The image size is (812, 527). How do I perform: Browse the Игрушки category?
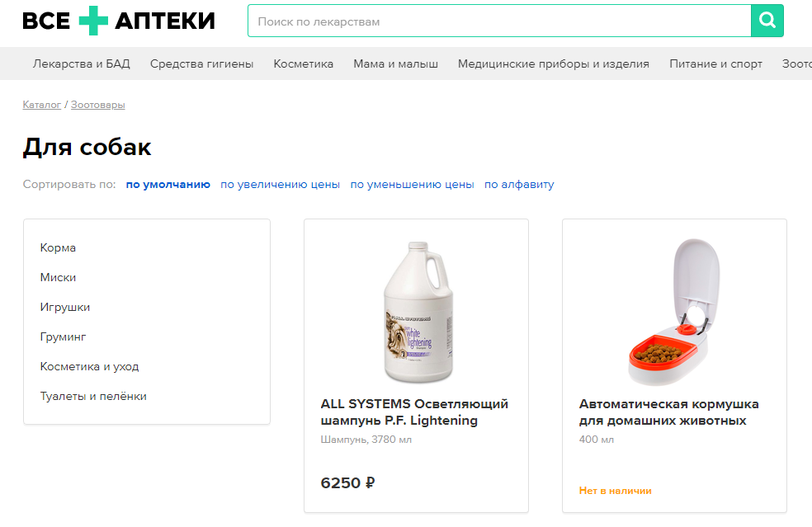coord(64,306)
